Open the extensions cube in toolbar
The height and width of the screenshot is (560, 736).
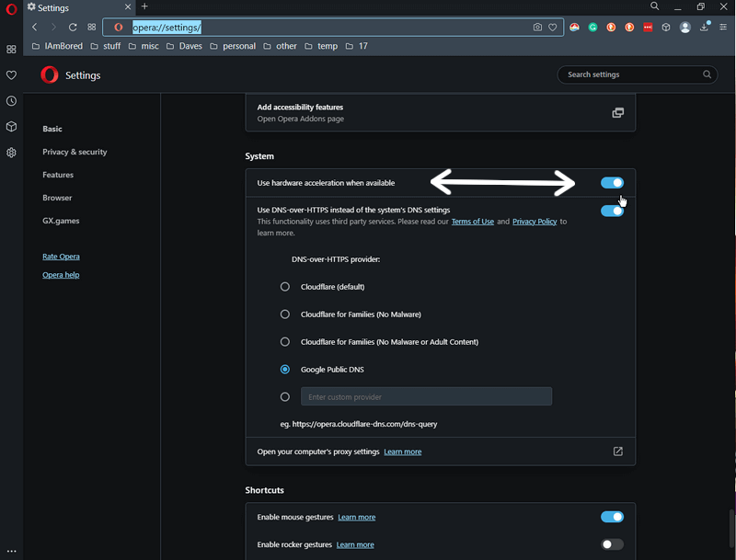pyautogui.click(x=666, y=28)
